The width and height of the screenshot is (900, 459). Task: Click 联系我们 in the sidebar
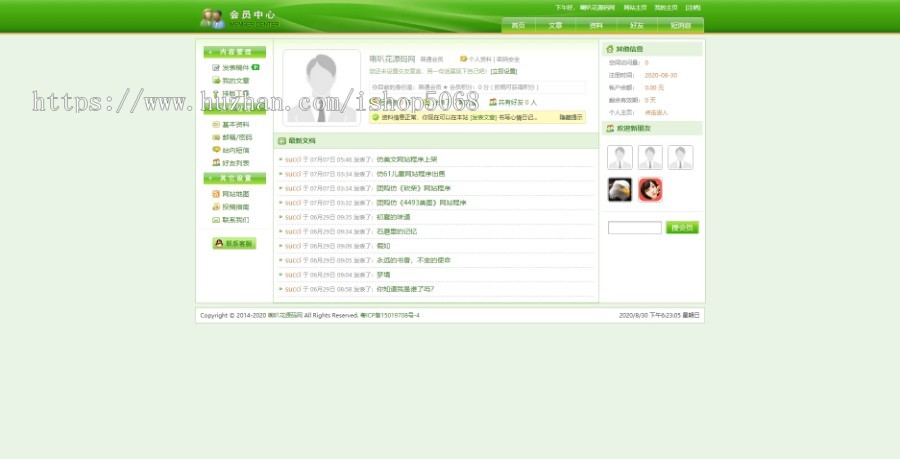click(235, 220)
